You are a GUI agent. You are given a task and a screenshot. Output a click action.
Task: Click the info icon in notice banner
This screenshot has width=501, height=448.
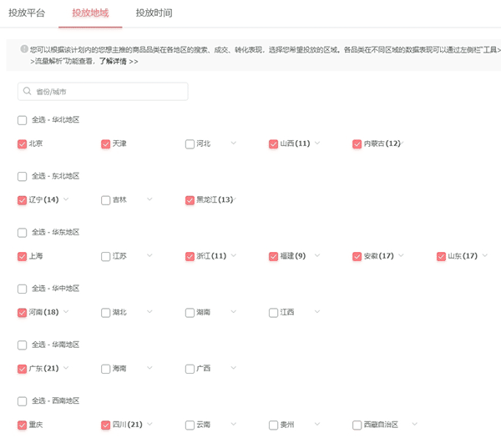coord(23,50)
